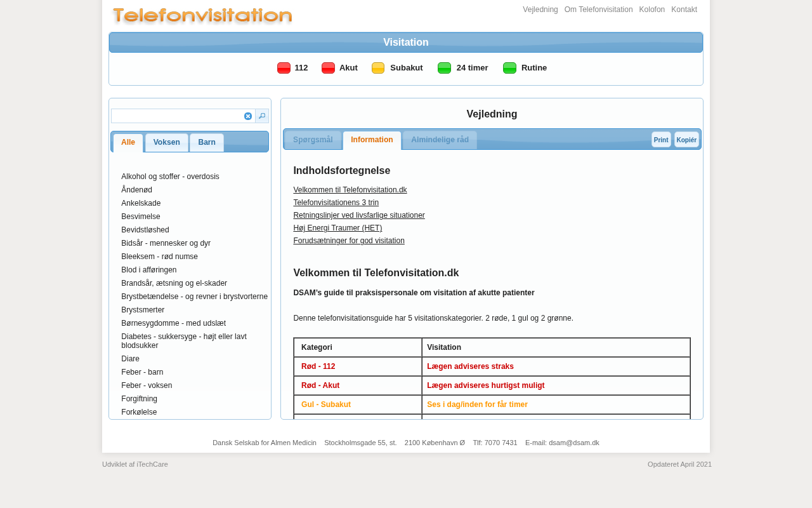Select Ankelskade from the symptom list

pyautogui.click(x=141, y=203)
